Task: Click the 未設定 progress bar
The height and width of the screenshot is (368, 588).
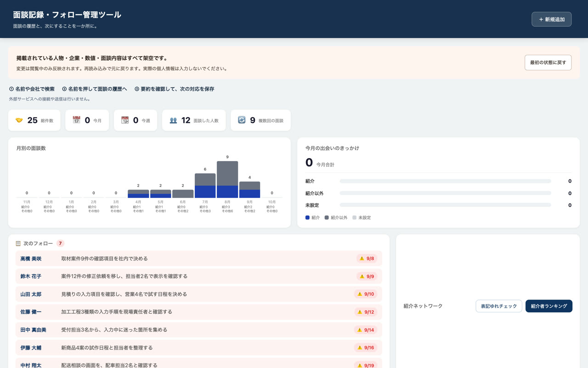Action: (x=445, y=205)
